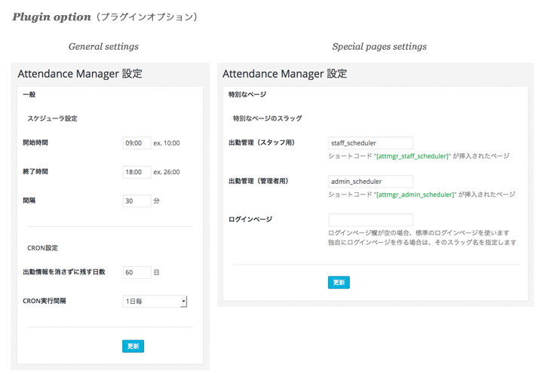Click the [attmgr_admin_scheduler] shortcode text

(416, 194)
